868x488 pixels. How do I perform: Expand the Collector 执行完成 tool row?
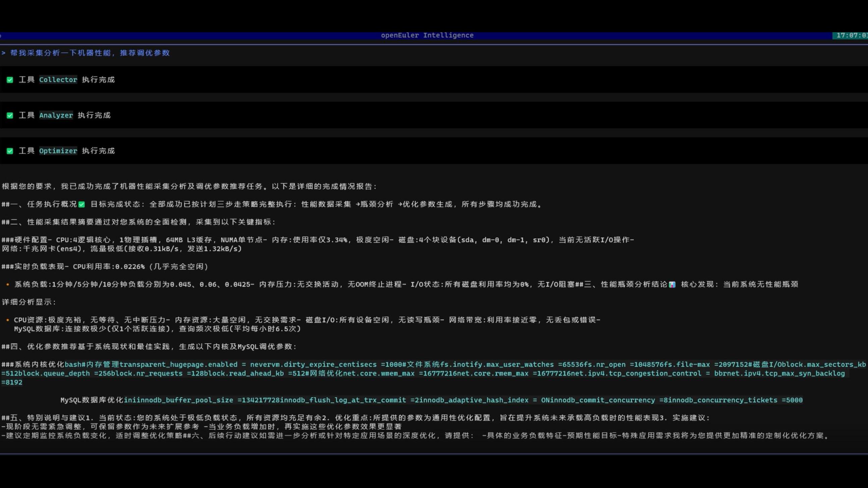point(98,80)
